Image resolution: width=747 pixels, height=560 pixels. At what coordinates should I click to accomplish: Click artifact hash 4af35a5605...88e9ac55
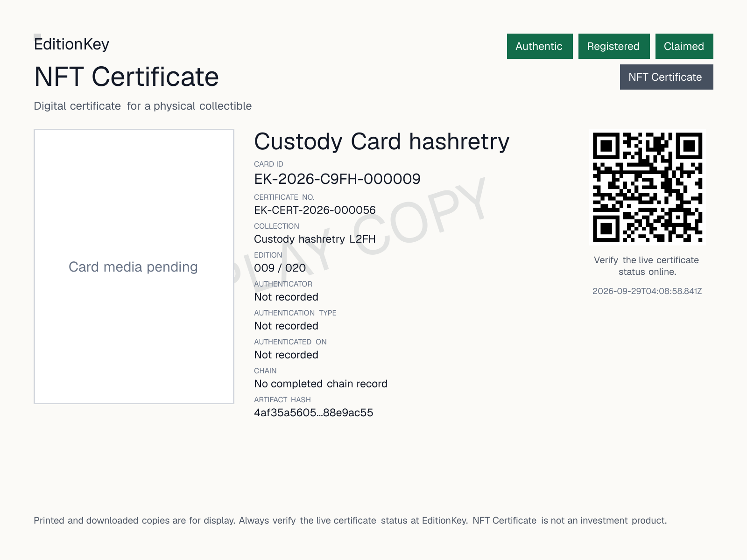click(314, 413)
